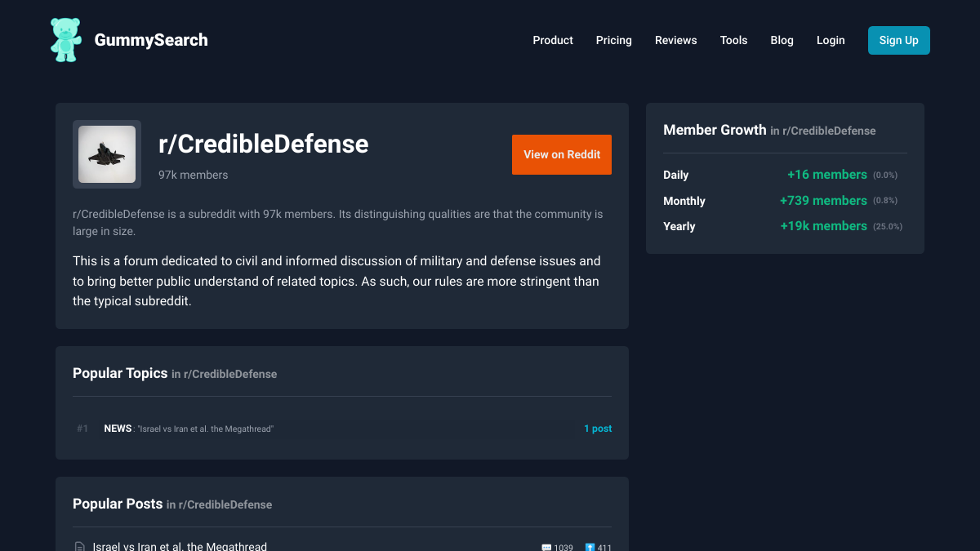Click the r/CredibleDefense subreddit avatar image
Screen dimensions: 980x551
[107, 154]
